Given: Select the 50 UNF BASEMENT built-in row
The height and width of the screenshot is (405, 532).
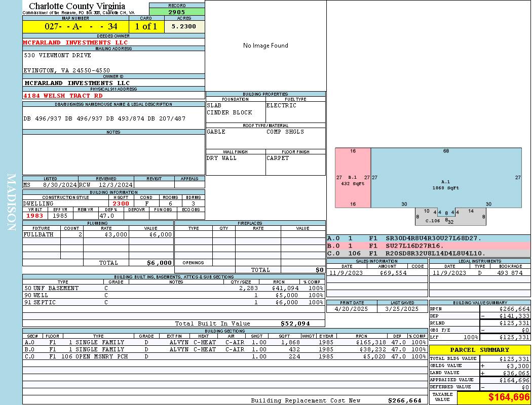Looking at the screenshot, I should (x=174, y=288).
